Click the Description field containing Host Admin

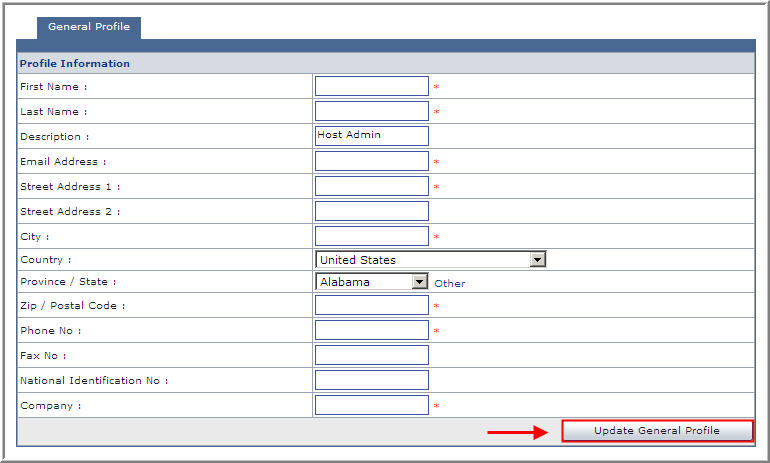pyautogui.click(x=371, y=136)
